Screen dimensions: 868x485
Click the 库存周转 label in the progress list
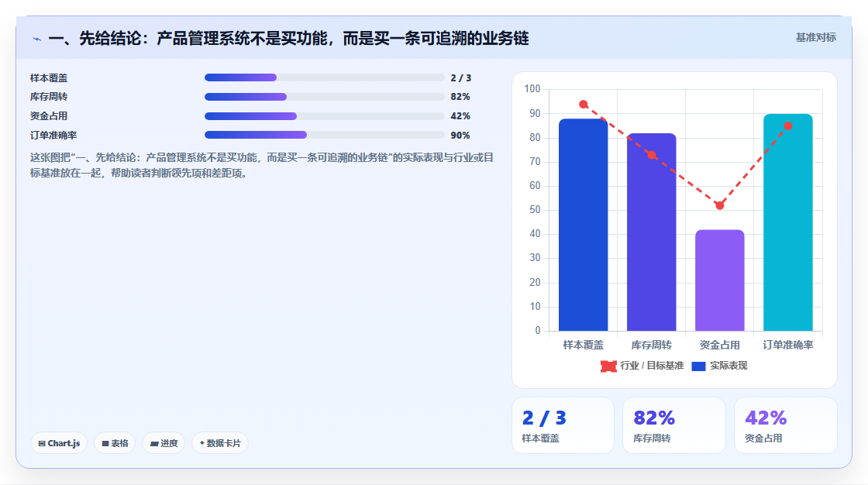tap(49, 97)
